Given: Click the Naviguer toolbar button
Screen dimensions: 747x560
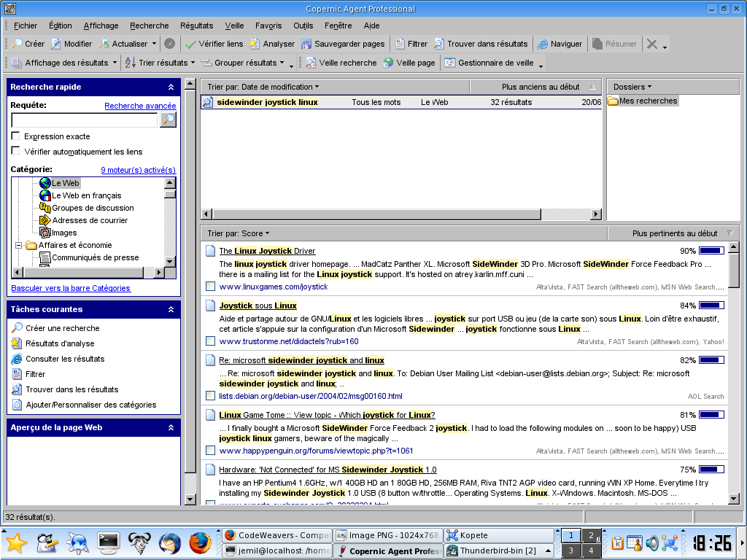Looking at the screenshot, I should (560, 44).
